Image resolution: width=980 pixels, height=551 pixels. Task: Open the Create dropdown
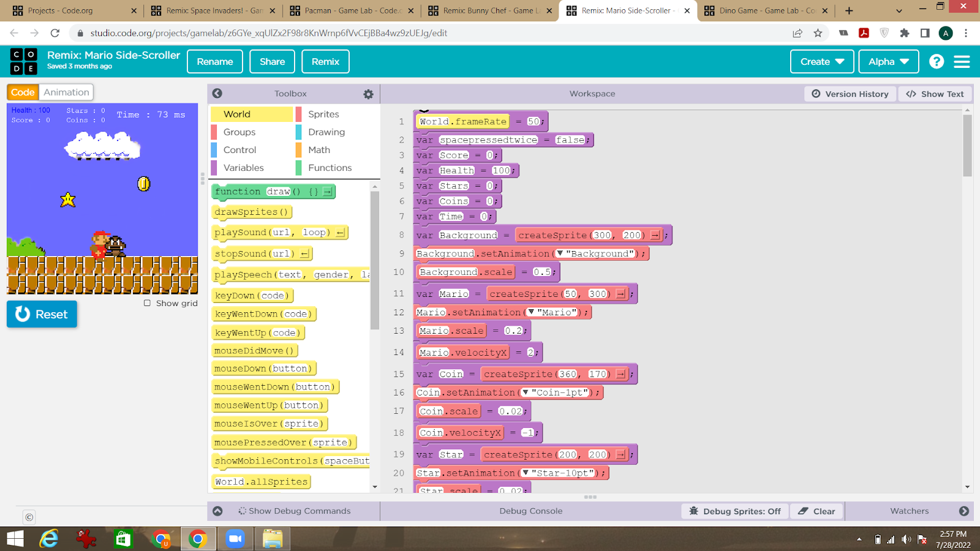pos(822,61)
